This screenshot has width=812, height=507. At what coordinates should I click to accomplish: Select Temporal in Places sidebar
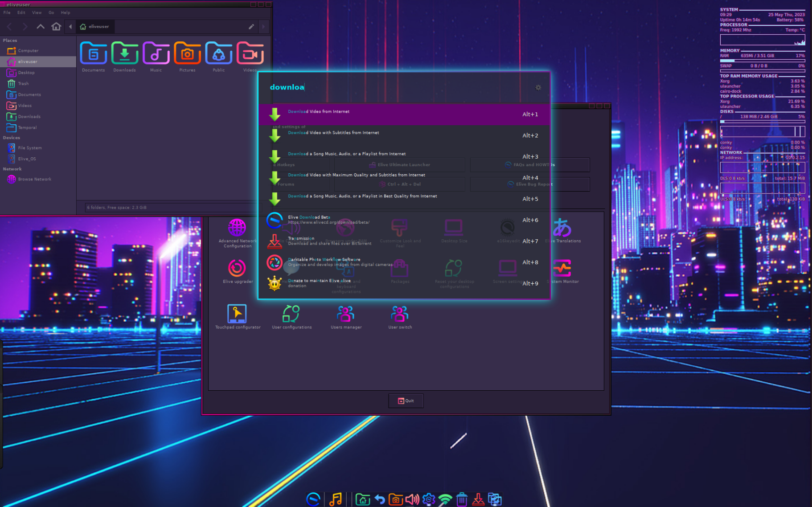(38, 127)
